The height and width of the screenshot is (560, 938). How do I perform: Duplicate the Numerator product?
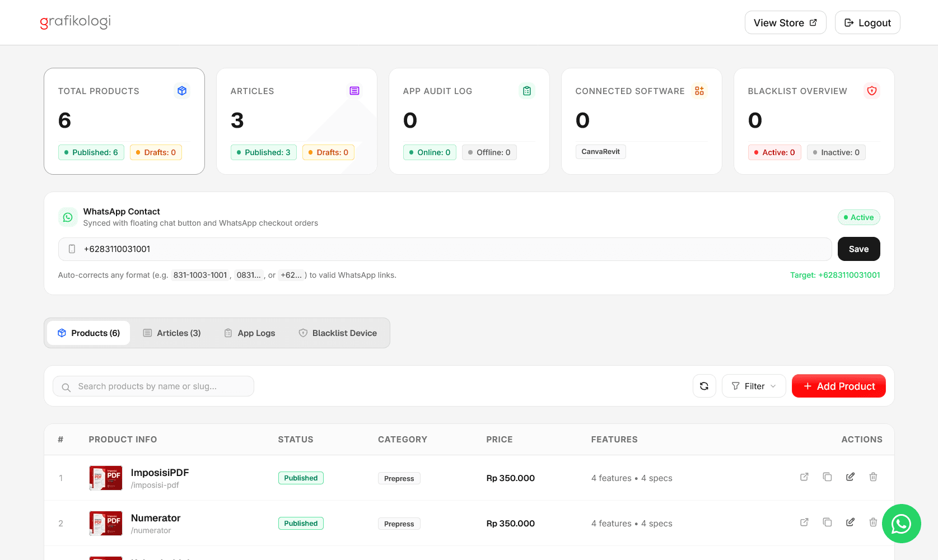[x=827, y=522]
